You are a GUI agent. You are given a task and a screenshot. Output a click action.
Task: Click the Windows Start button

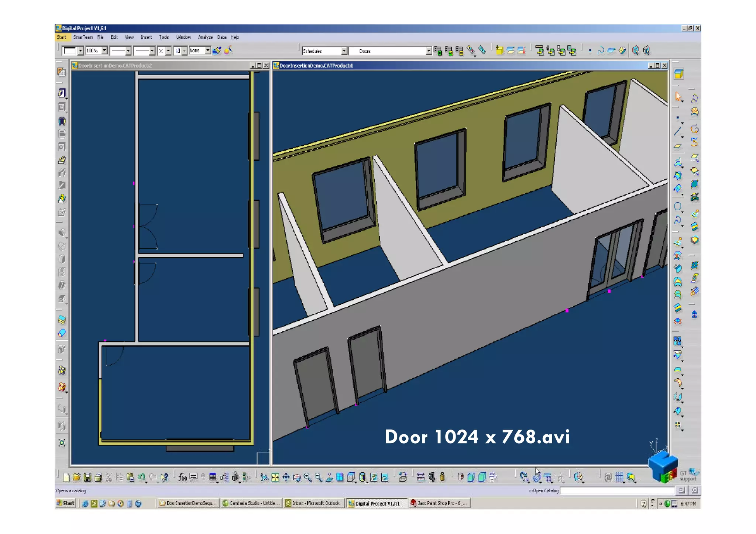tap(66, 503)
